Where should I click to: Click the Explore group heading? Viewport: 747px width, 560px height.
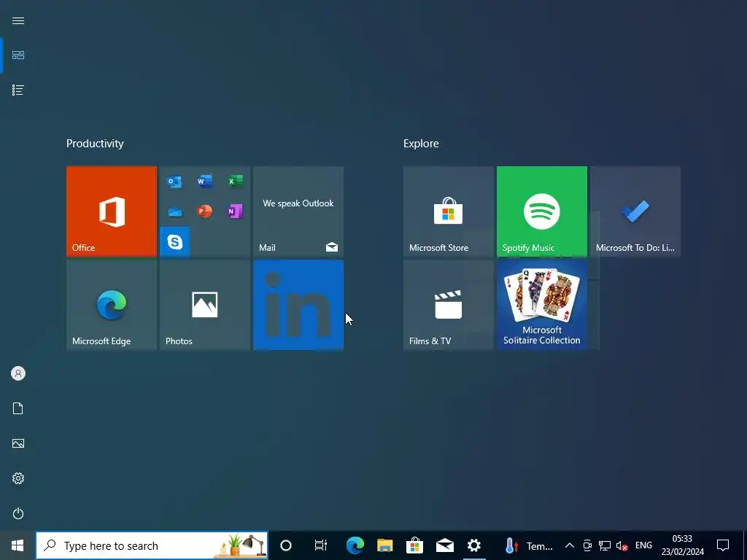421,144
